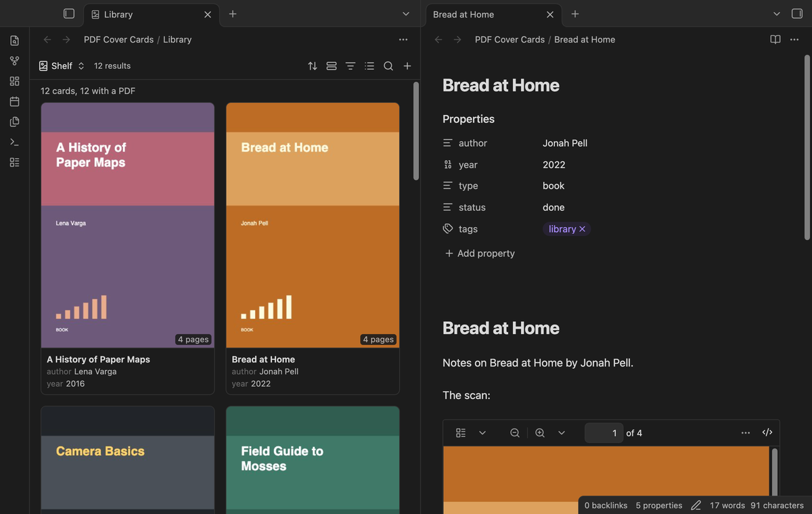Click Bread at Home card title
Image resolution: width=812 pixels, height=514 pixels.
(263, 359)
